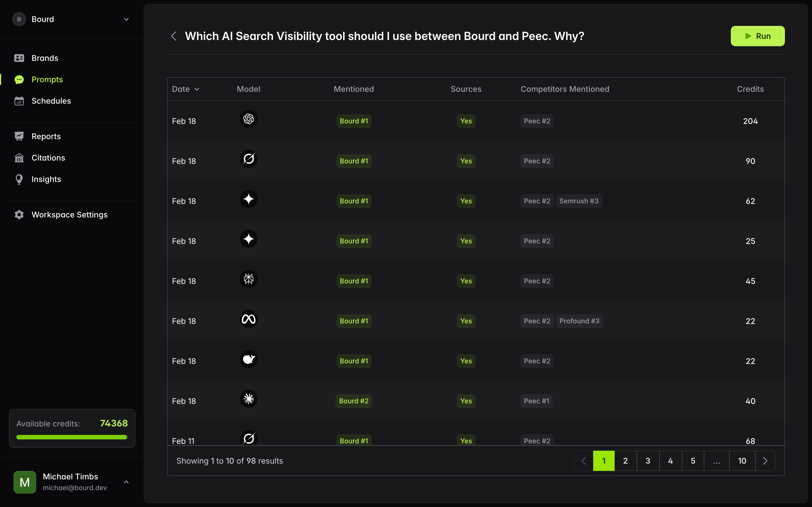Viewport: 812px width, 507px height.
Task: Click the Perplexity model icon on second row
Action: pos(248,159)
